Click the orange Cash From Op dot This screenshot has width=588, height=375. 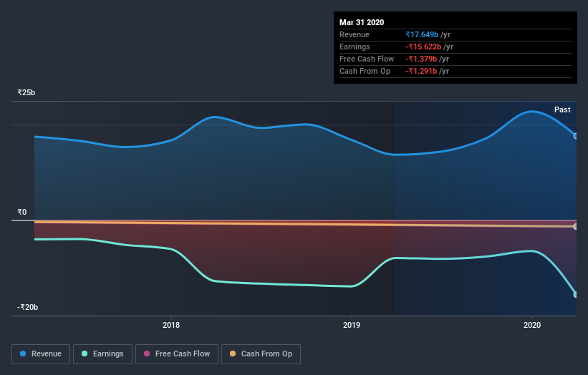[233, 354]
